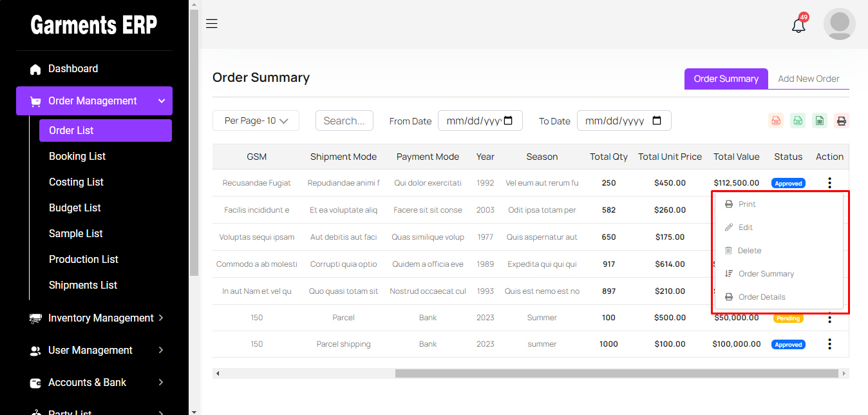Select Edit from the action menu
The image size is (868, 415).
coord(746,227)
